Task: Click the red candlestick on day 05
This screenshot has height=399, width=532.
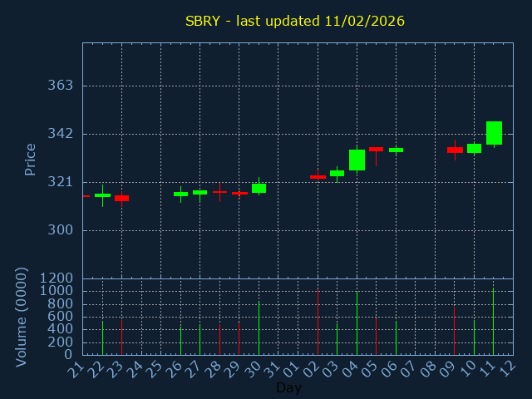Action: coord(376,149)
